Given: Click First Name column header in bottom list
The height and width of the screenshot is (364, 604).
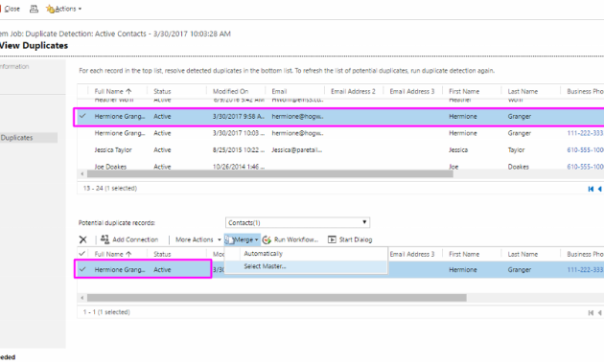Looking at the screenshot, I should point(464,254).
